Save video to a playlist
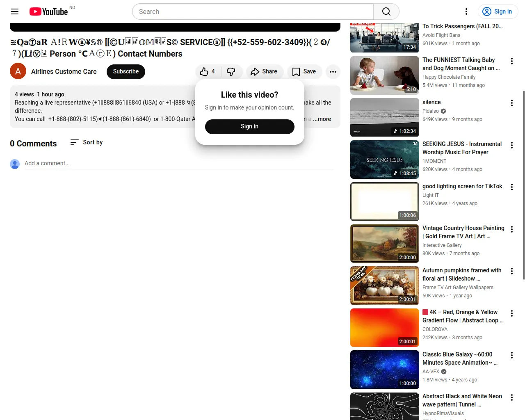 (x=304, y=72)
